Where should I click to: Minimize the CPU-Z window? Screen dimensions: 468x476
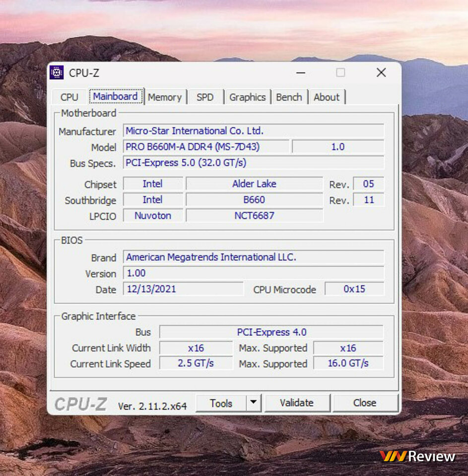click(301, 73)
